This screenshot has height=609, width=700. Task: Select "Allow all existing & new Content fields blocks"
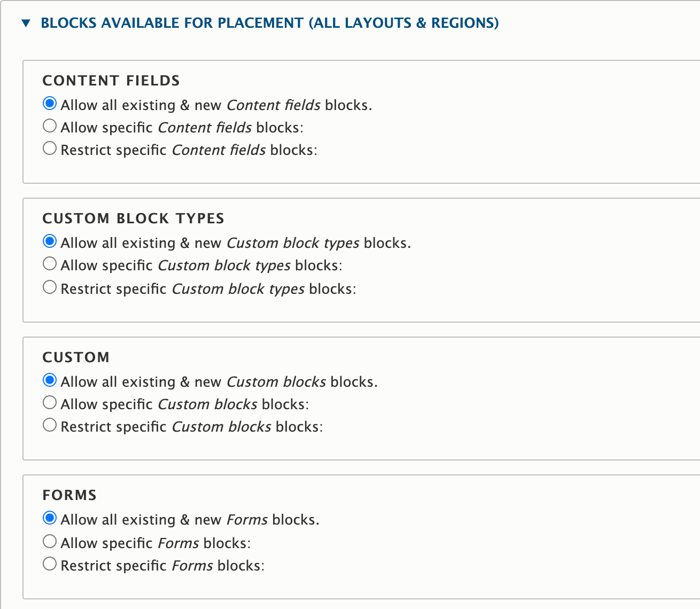(x=49, y=103)
